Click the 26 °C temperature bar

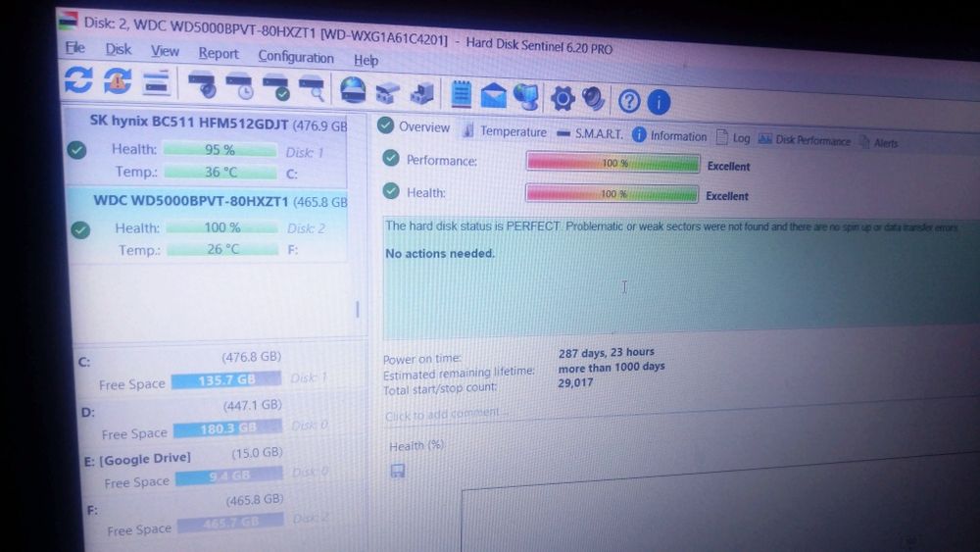223,249
